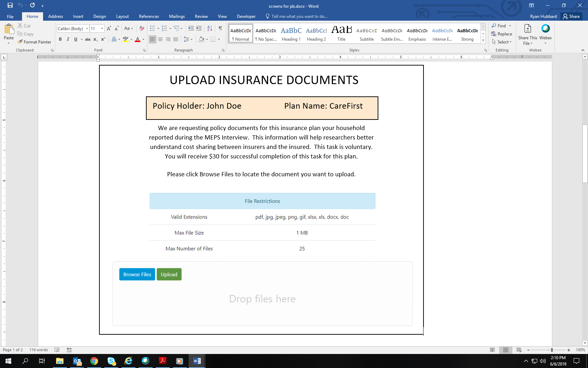This screenshot has height=368, width=588.
Task: Click the Save icon in title bar
Action: pyautogui.click(x=10, y=5)
